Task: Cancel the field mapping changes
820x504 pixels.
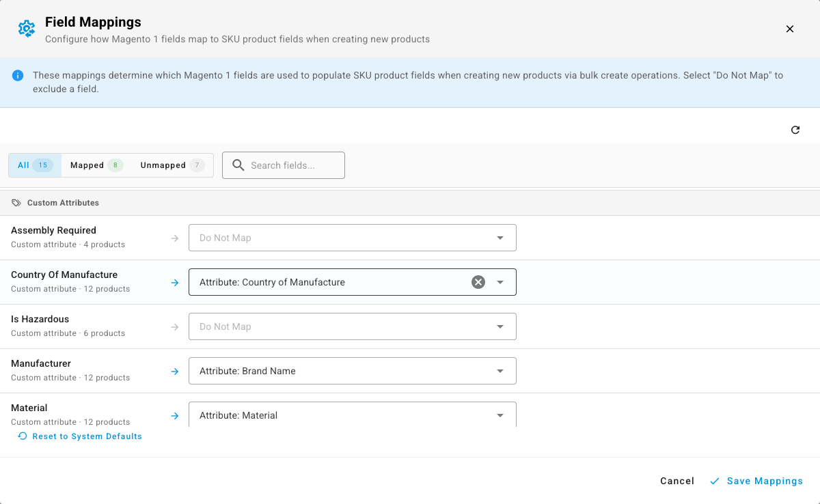Action: pyautogui.click(x=677, y=481)
